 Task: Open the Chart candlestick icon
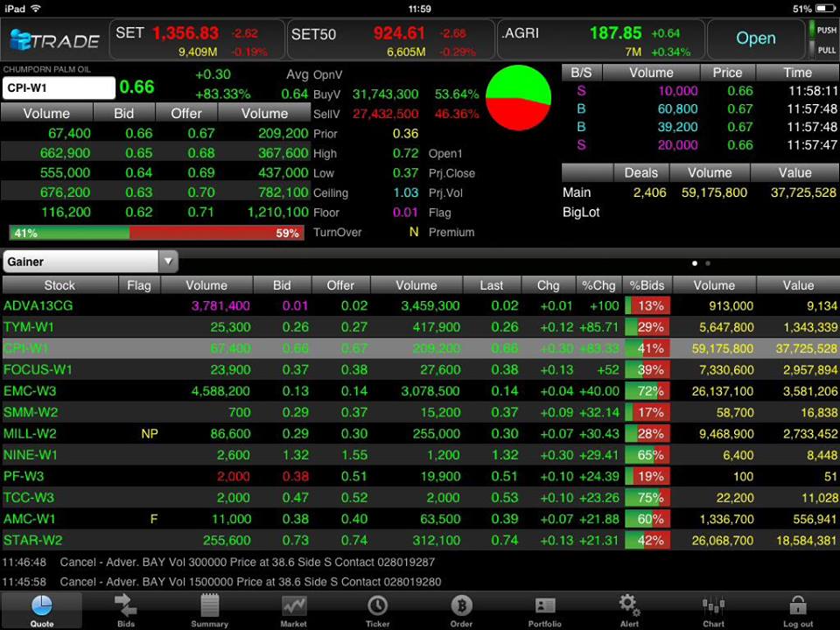(x=713, y=606)
